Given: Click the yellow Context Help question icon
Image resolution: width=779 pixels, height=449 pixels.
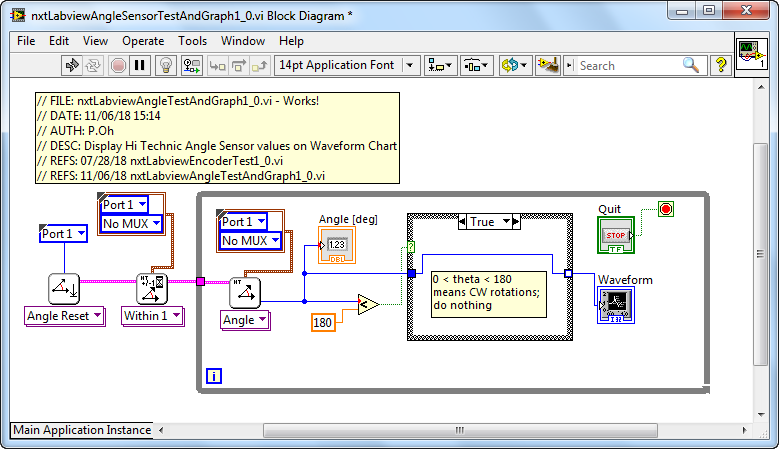Looking at the screenshot, I should point(721,65).
